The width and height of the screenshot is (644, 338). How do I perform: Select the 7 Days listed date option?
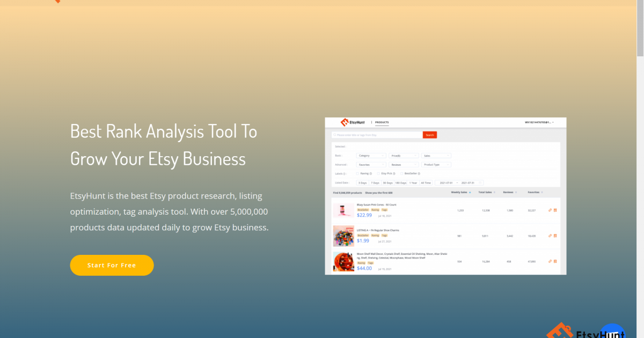375,183
